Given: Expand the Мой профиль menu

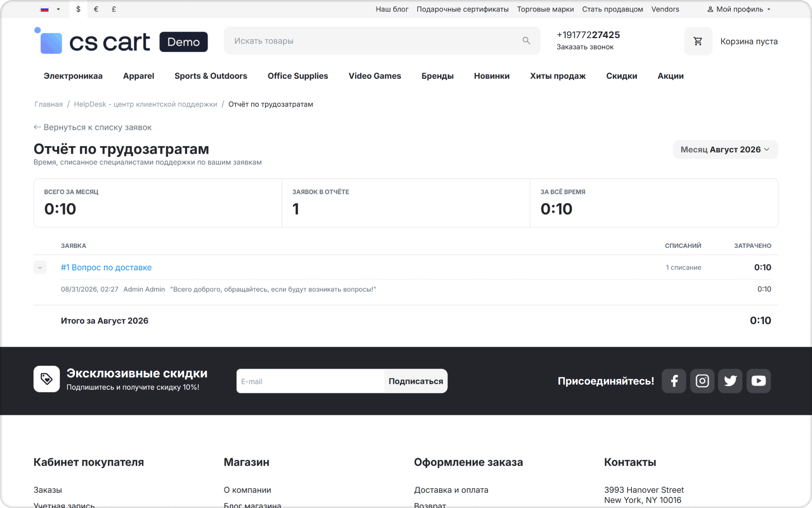Looking at the screenshot, I should pos(739,9).
